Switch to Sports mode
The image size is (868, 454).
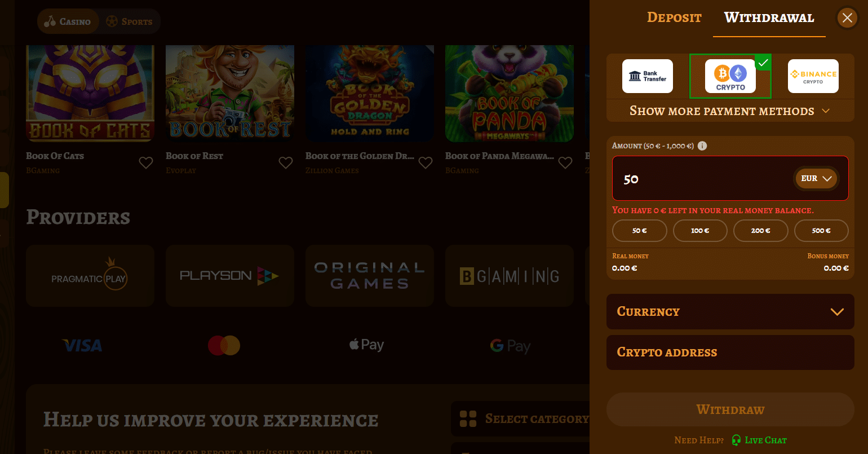click(x=130, y=21)
